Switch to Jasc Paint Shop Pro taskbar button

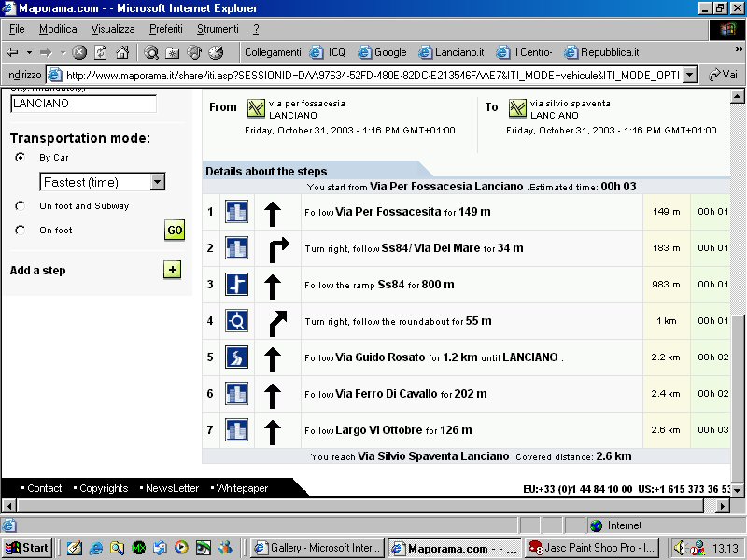592,548
